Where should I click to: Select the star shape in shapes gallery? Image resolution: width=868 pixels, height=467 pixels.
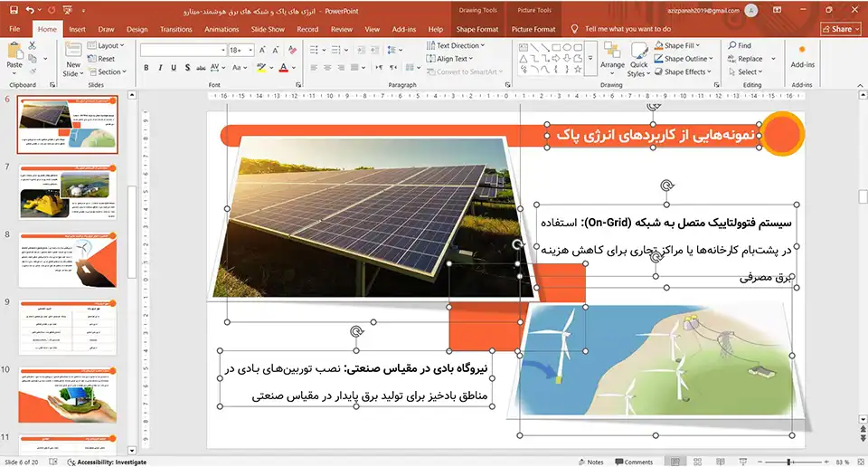[x=578, y=70]
